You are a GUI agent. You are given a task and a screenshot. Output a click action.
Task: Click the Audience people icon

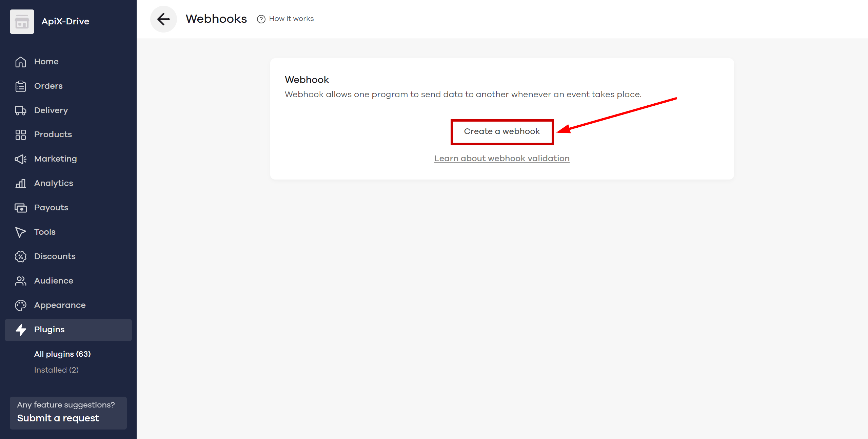pos(21,281)
